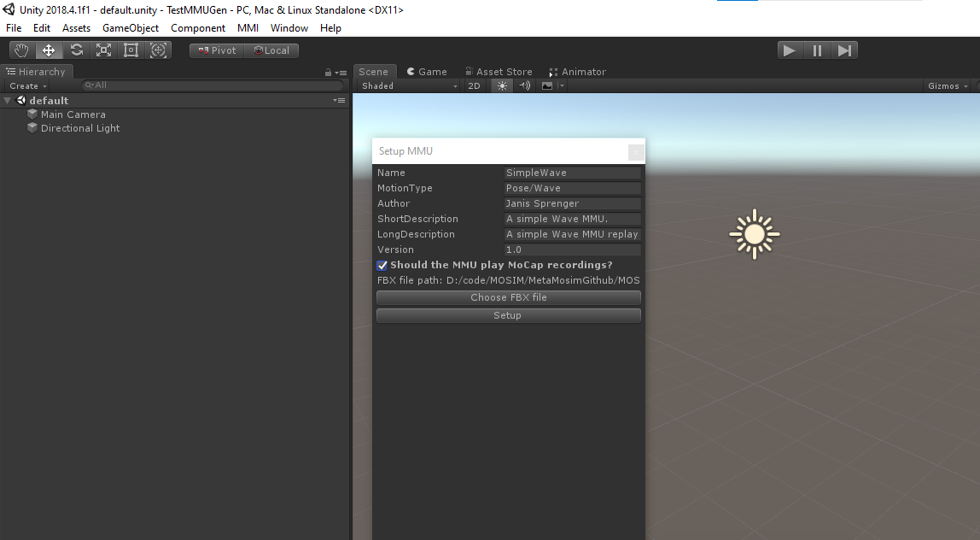Select the Rotate tool
This screenshot has width=980, height=540.
(76, 50)
